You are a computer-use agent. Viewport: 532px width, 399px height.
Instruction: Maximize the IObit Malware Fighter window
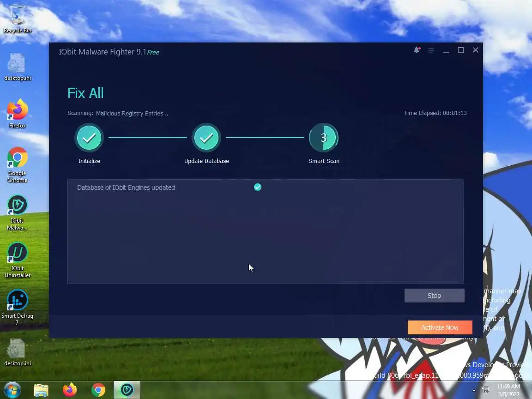point(461,50)
